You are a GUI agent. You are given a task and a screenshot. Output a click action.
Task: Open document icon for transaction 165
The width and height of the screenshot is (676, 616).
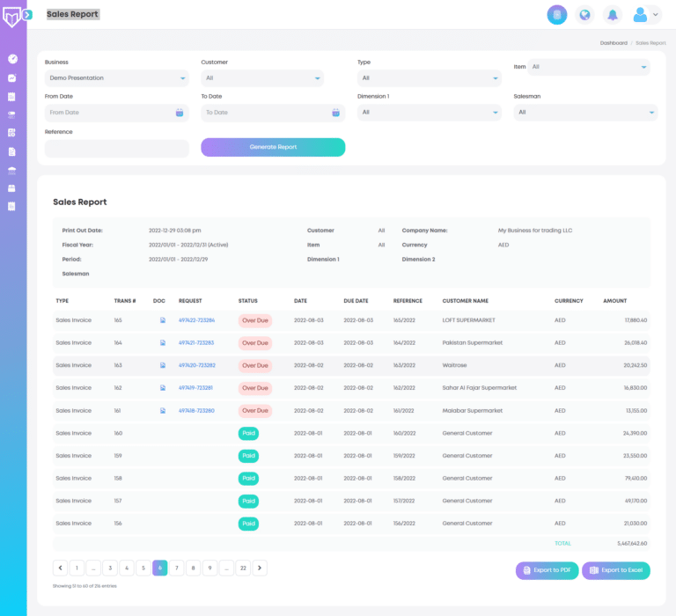[163, 320]
